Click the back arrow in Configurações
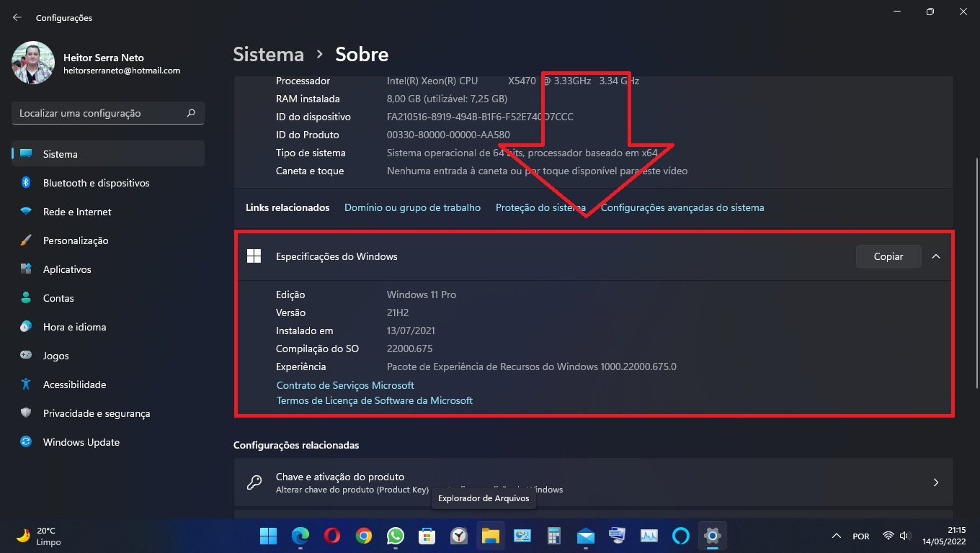This screenshot has height=553, width=980. coord(17,17)
